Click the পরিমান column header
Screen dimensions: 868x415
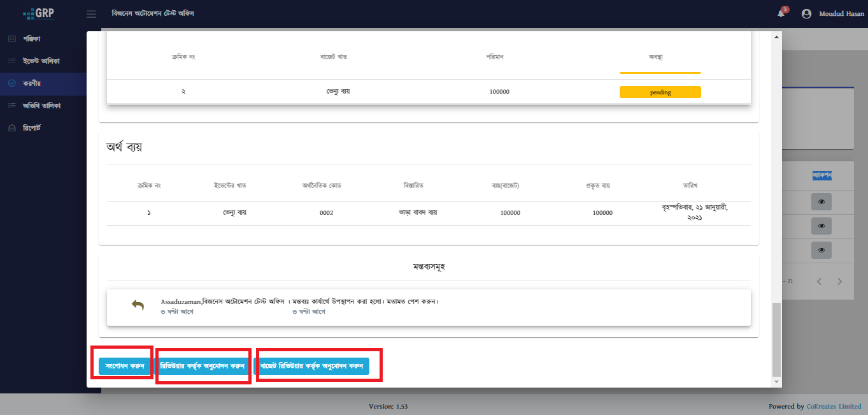(495, 57)
